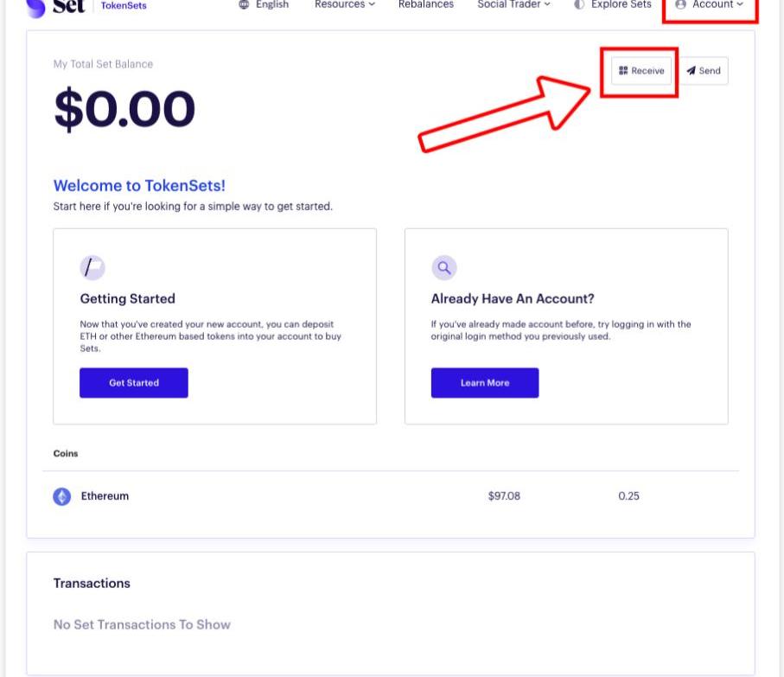Expand the Account dropdown menu

point(717,4)
